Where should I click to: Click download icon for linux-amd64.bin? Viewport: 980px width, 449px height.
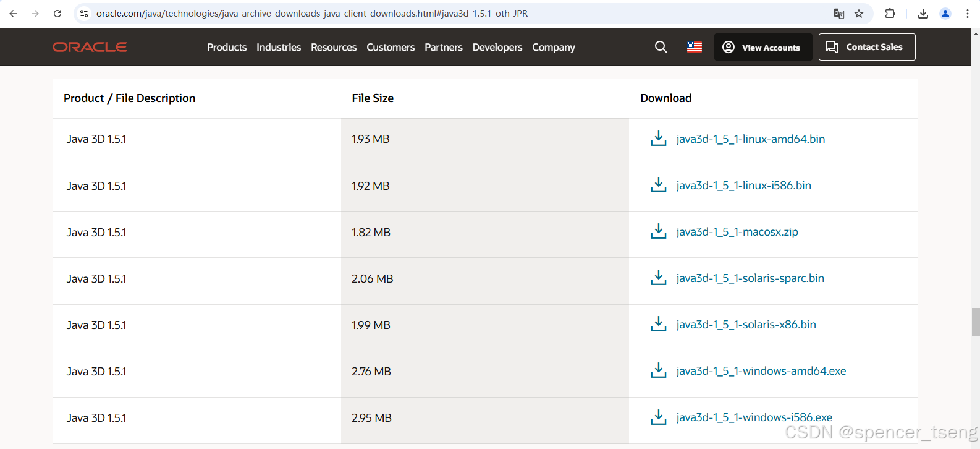[x=659, y=139]
